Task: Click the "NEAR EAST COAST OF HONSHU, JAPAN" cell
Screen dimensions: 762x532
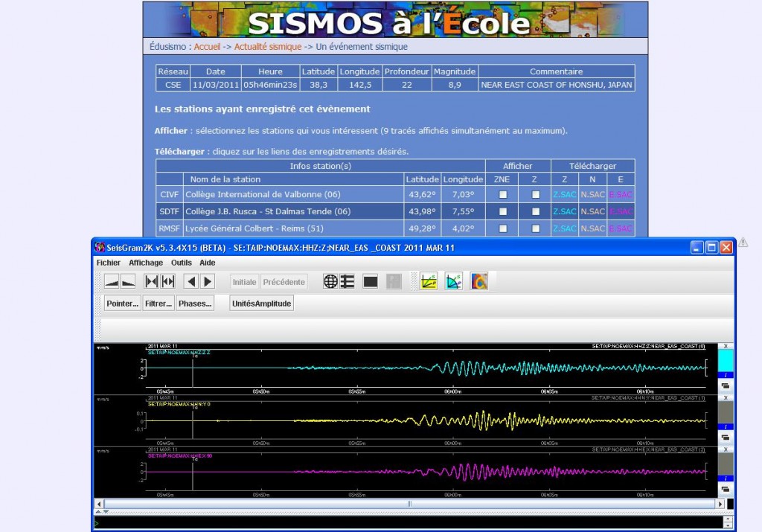Action: (x=557, y=85)
